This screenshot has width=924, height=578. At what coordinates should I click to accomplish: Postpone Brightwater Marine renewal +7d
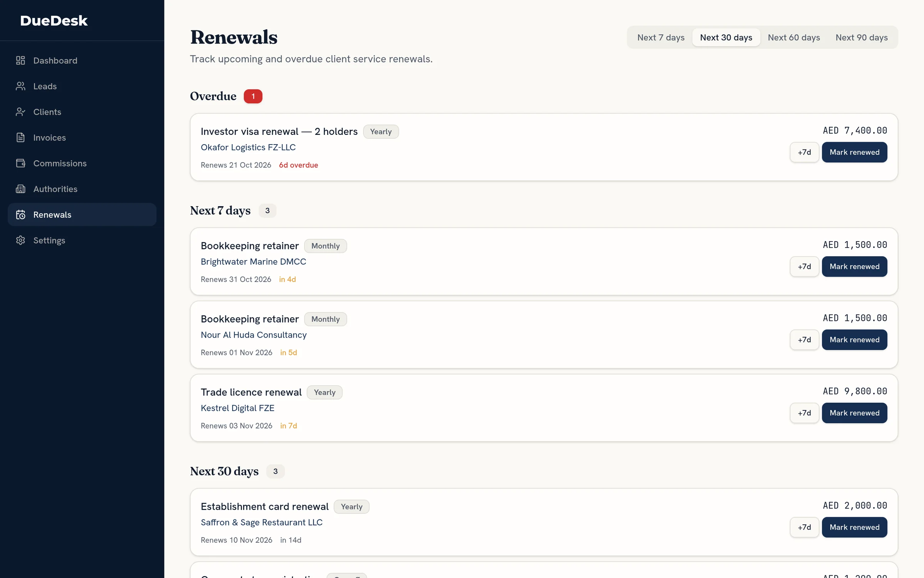tap(804, 267)
